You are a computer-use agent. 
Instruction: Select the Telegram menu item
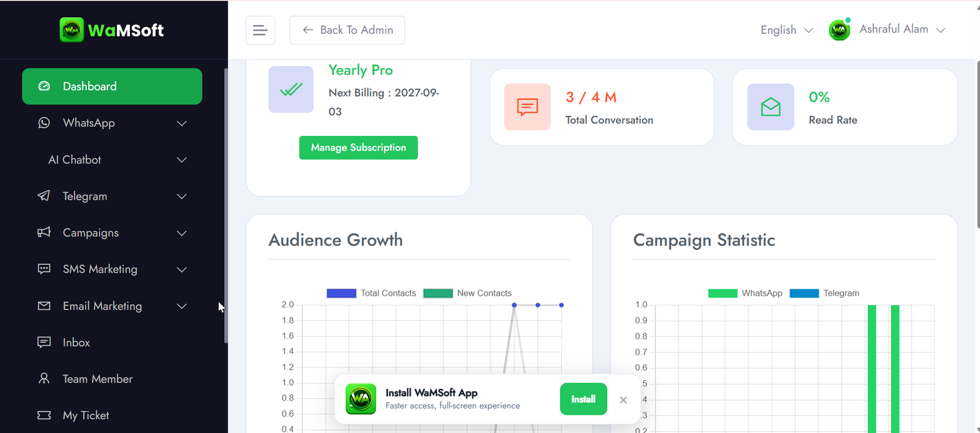pyautogui.click(x=112, y=196)
